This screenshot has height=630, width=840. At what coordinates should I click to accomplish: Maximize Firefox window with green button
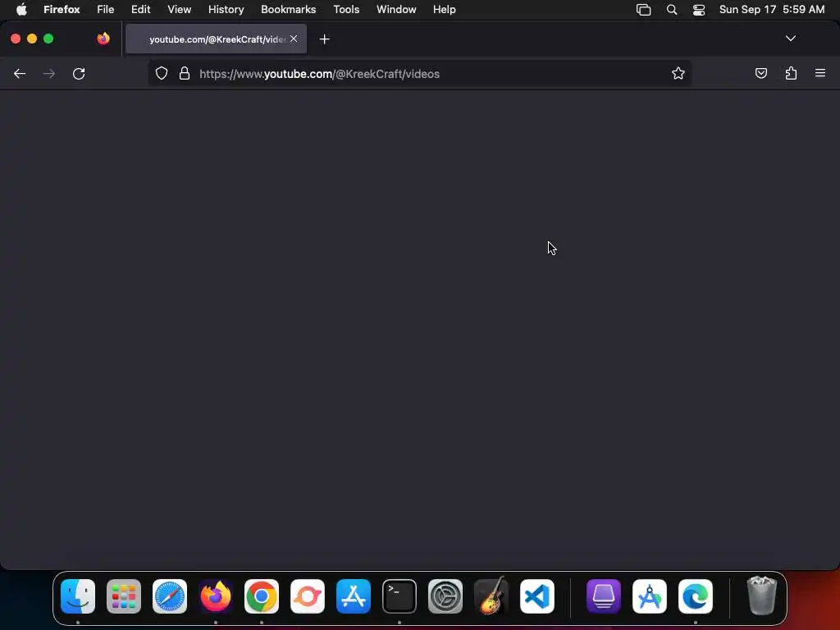[48, 39]
